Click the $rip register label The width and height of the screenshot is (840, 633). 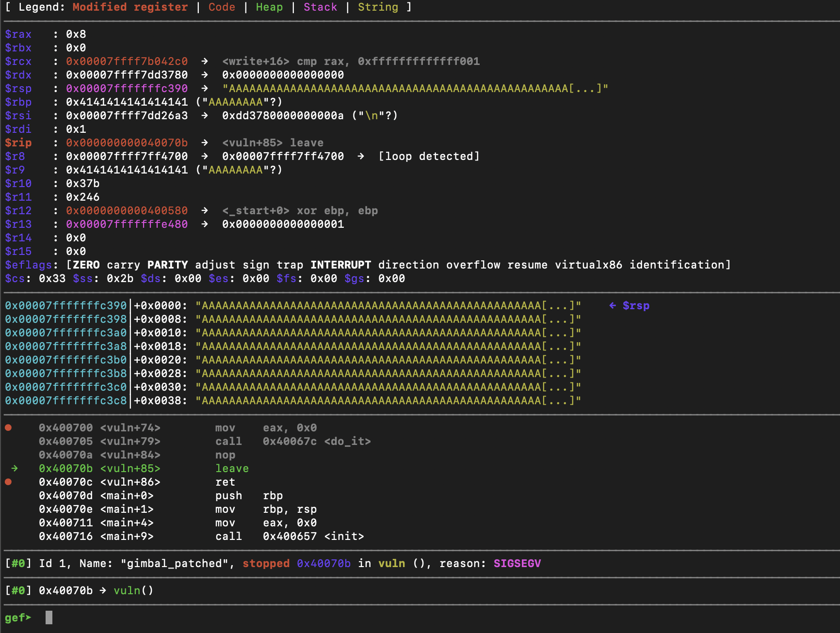click(18, 143)
